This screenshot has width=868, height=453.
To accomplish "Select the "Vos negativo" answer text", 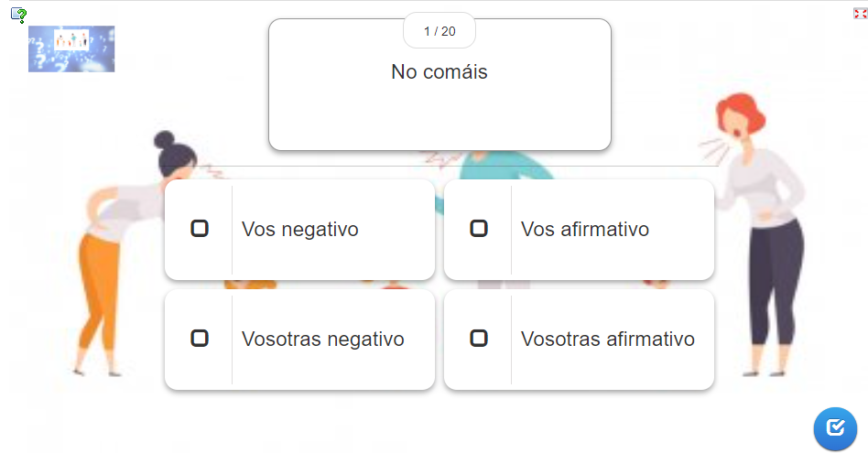I will [x=300, y=229].
